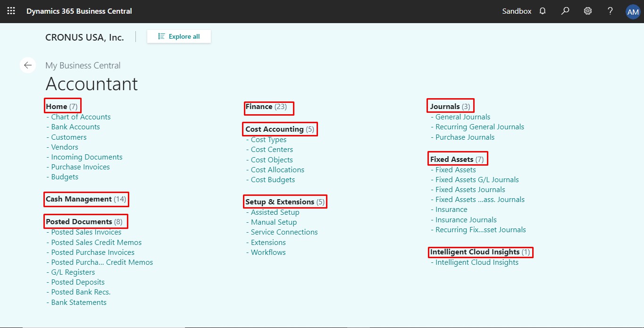The width and height of the screenshot is (644, 328).
Task: Open Assisted Setup
Action: [x=275, y=212]
